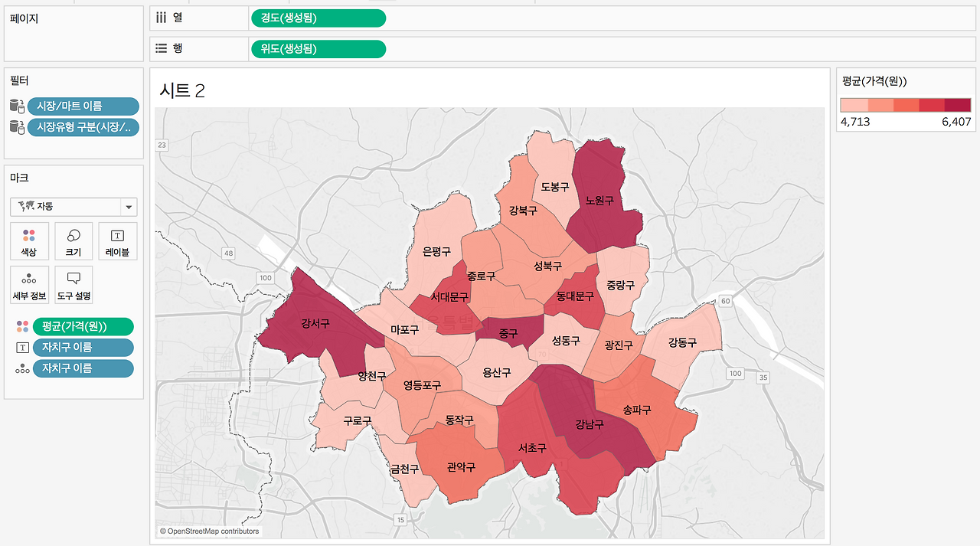This screenshot has height=546, width=980.
Task: Select the 구로구 district on map
Action: coord(357,420)
